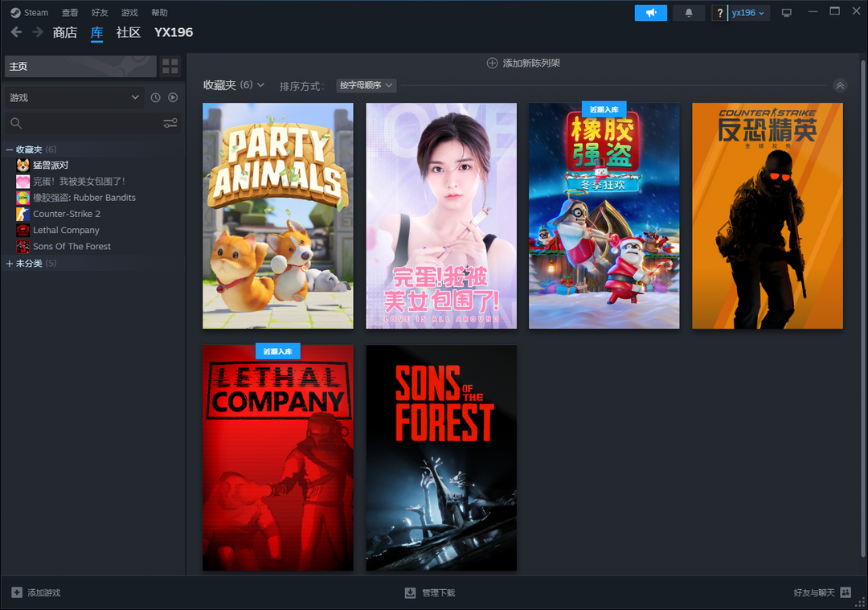
Task: Switch library to grid view icon
Action: pos(170,67)
